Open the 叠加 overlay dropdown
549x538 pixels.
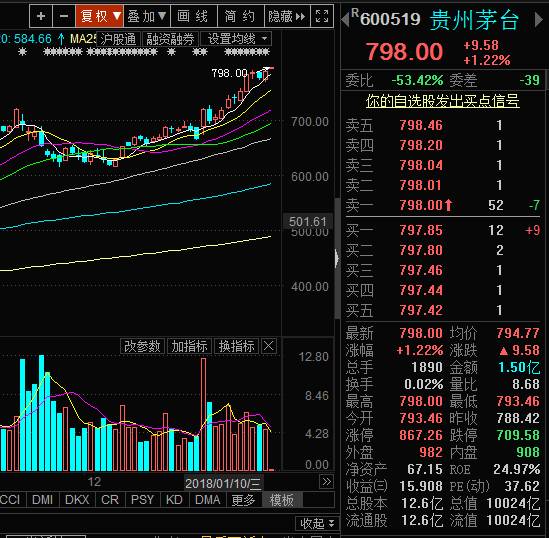(147, 16)
